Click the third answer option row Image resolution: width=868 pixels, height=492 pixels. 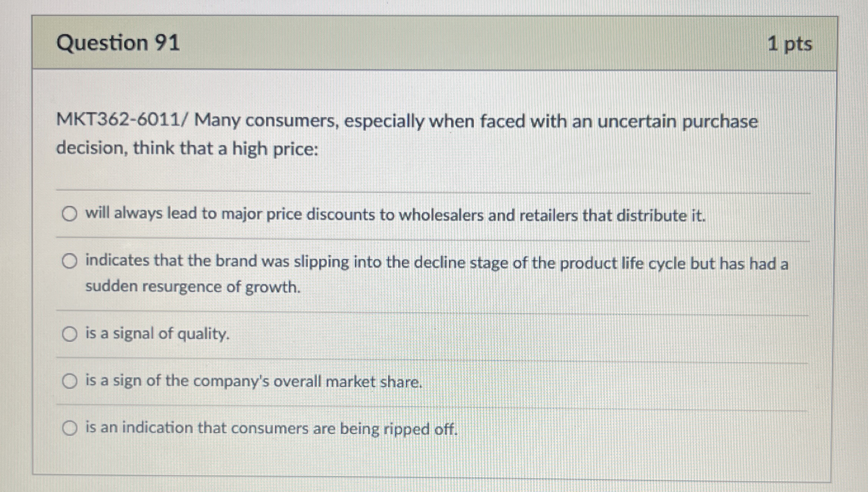pos(433,334)
